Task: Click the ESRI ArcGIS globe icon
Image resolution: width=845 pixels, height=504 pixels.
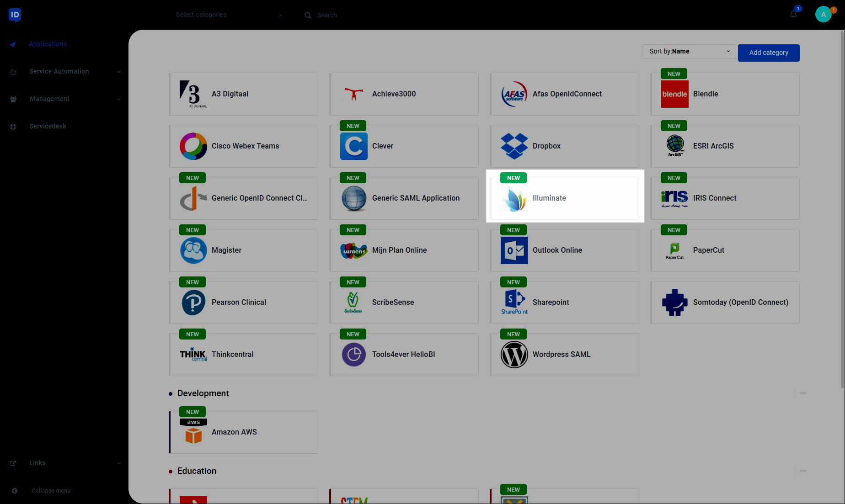Action: [x=675, y=146]
